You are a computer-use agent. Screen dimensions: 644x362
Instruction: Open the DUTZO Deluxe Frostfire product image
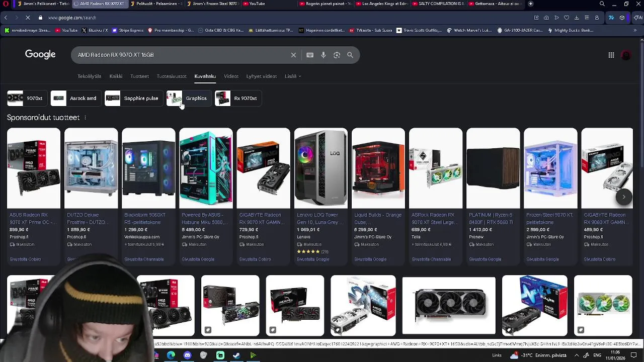click(91, 168)
